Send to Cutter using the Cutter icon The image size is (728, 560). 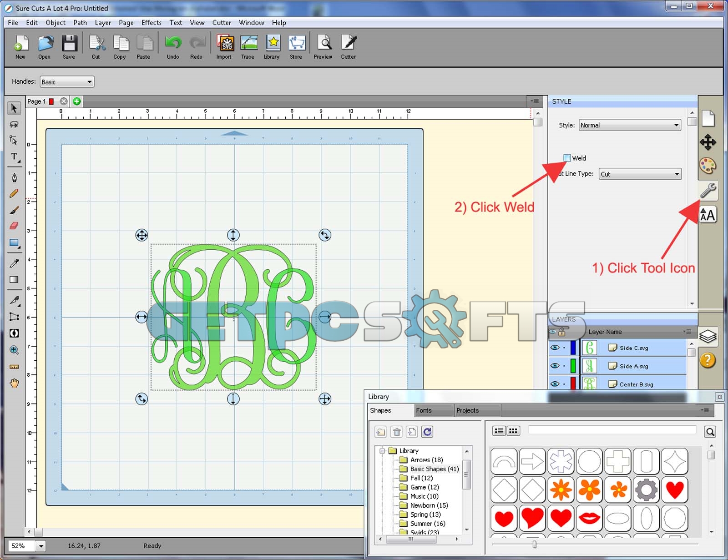point(349,47)
